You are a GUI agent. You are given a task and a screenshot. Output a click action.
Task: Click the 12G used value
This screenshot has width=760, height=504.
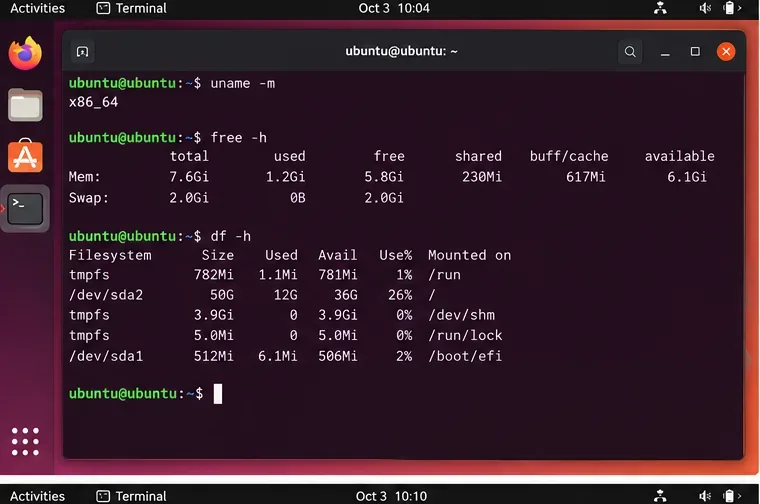(285, 295)
